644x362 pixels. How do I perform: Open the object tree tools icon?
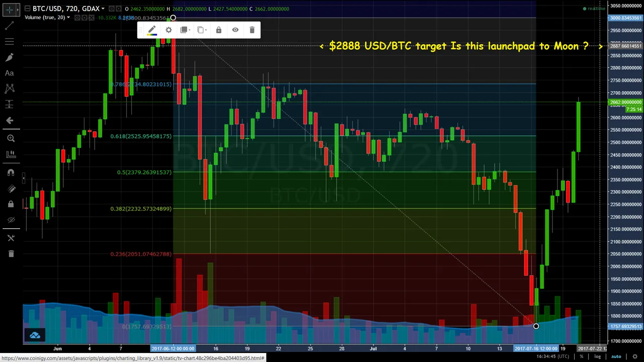(11, 238)
